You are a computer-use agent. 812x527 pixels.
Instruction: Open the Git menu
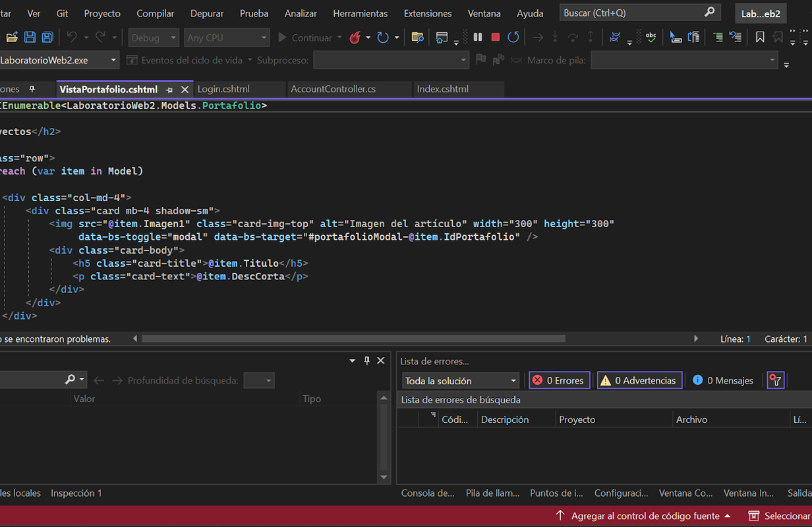(62, 13)
